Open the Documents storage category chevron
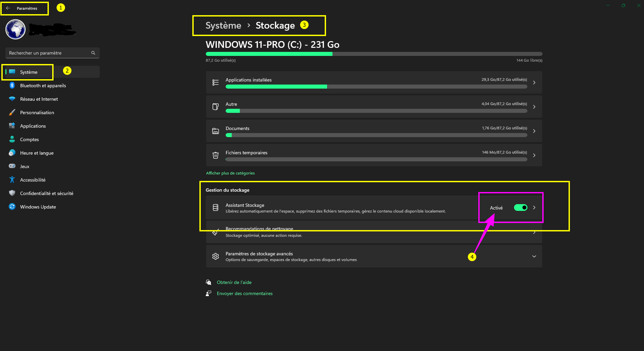Image resolution: width=644 pixels, height=351 pixels. pyautogui.click(x=534, y=131)
